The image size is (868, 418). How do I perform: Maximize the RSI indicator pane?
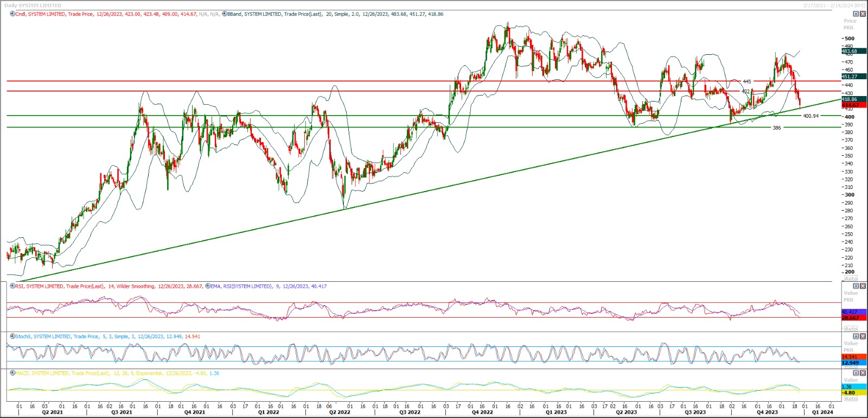[x=856, y=286]
